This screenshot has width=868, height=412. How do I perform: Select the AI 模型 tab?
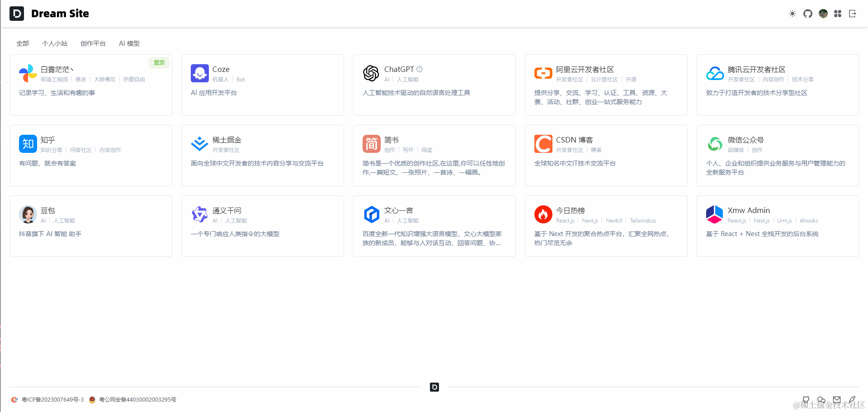pos(129,43)
